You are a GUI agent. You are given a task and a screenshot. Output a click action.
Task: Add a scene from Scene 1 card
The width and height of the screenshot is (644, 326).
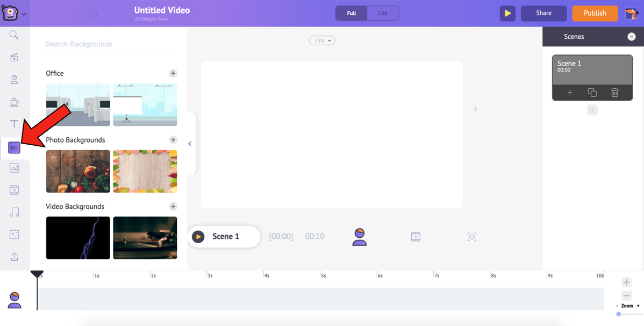pyautogui.click(x=570, y=93)
